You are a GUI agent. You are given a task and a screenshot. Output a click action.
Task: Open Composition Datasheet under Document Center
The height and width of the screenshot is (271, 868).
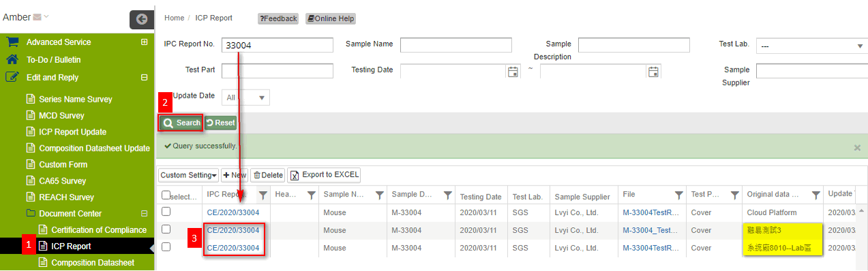pos(93,263)
